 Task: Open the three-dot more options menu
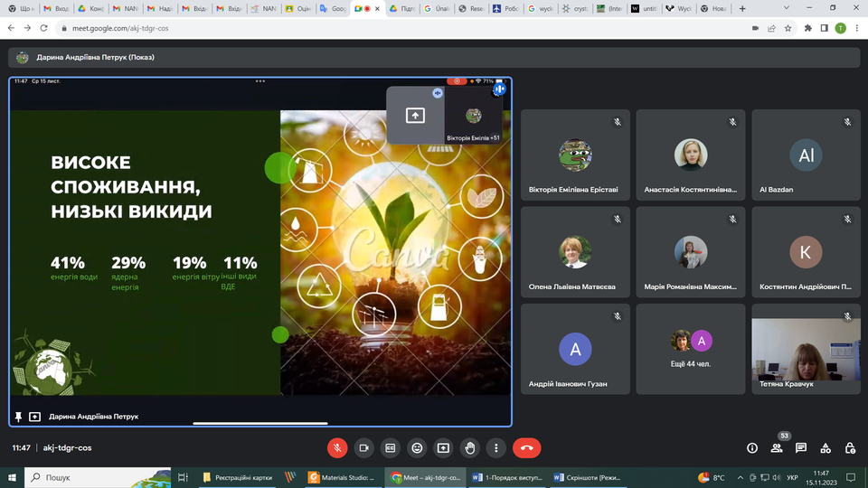pos(495,447)
